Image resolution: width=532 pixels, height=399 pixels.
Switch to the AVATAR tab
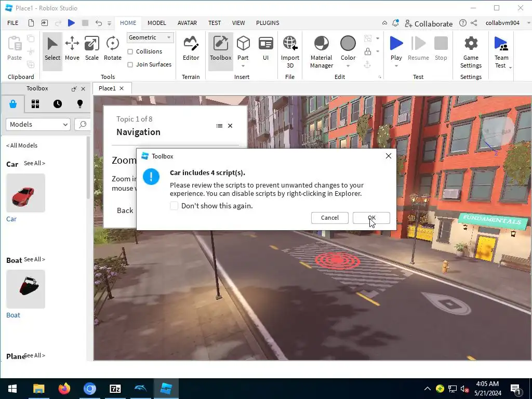tap(187, 23)
